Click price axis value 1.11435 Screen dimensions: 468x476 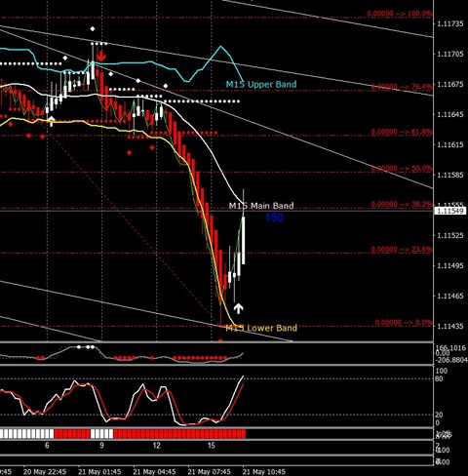[x=450, y=326]
